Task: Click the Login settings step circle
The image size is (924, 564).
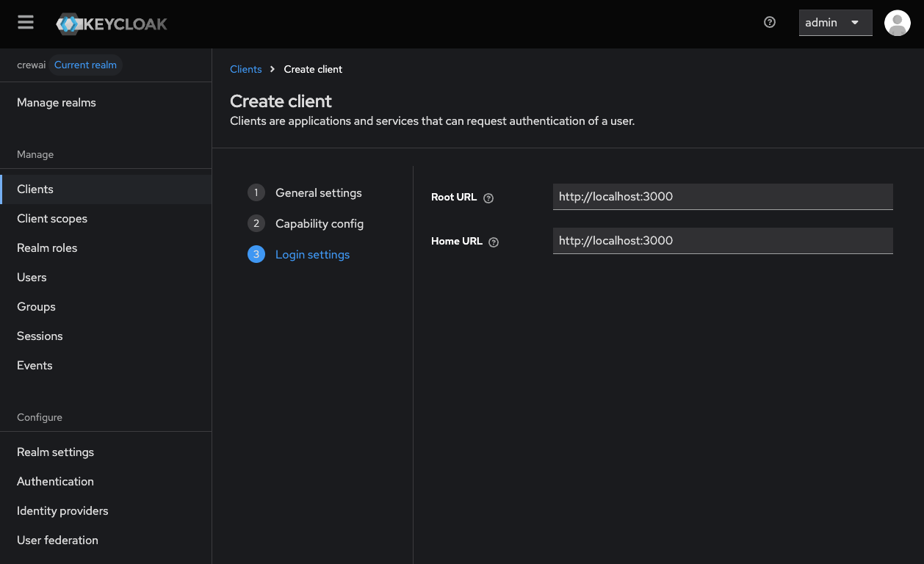Action: 256,254
